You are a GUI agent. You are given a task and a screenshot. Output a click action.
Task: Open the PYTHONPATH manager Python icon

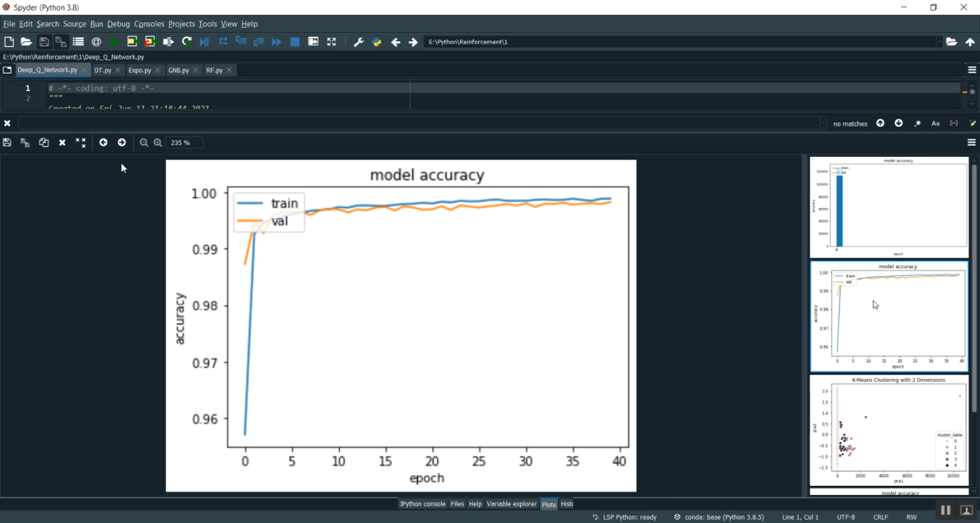pyautogui.click(x=376, y=42)
